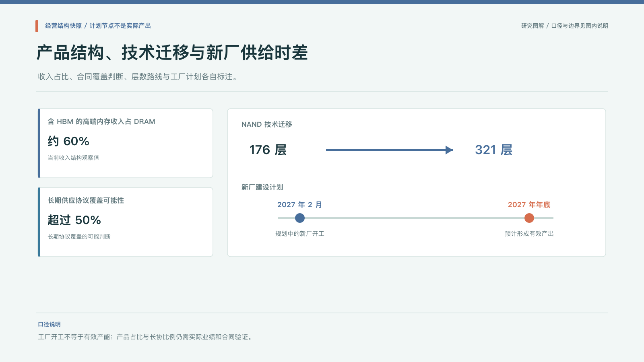
Task: Click the blue 321 层 value
Action: pyautogui.click(x=494, y=150)
